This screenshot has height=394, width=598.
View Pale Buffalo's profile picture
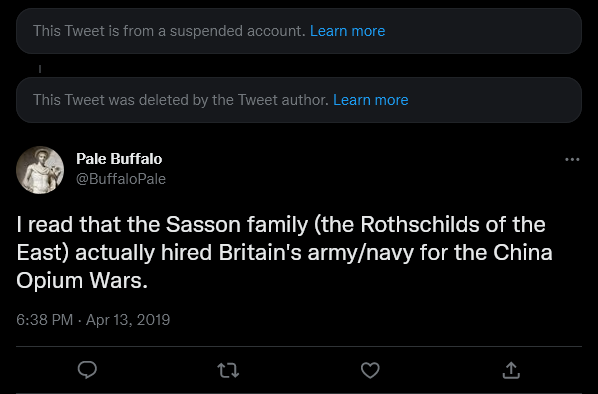(x=40, y=170)
